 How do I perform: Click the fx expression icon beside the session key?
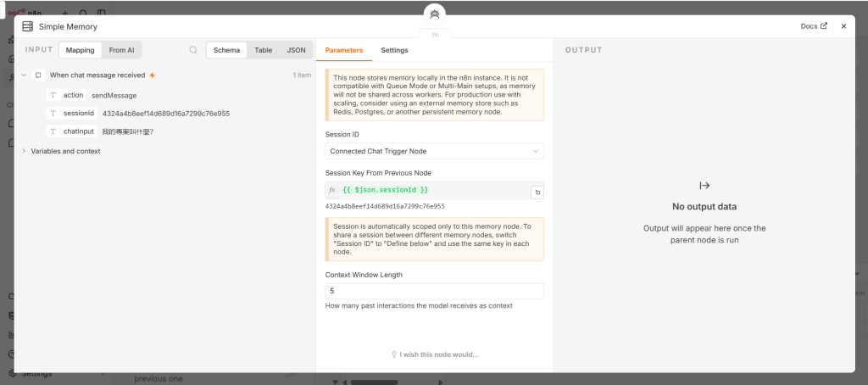[x=332, y=190]
